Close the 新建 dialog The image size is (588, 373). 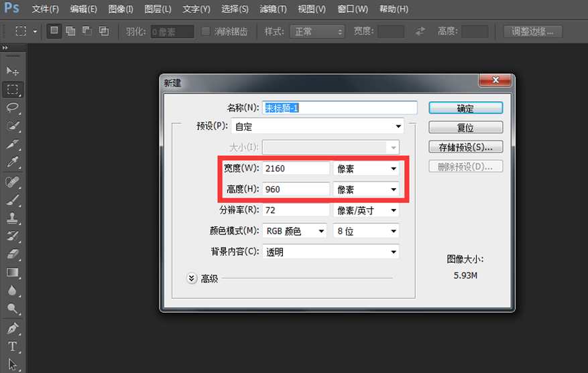495,80
